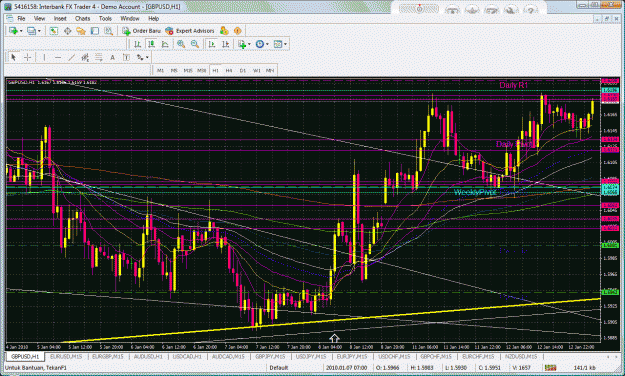The width and height of the screenshot is (625, 376).
Task: Select the Equidistant Channel tool
Action: 85,58
